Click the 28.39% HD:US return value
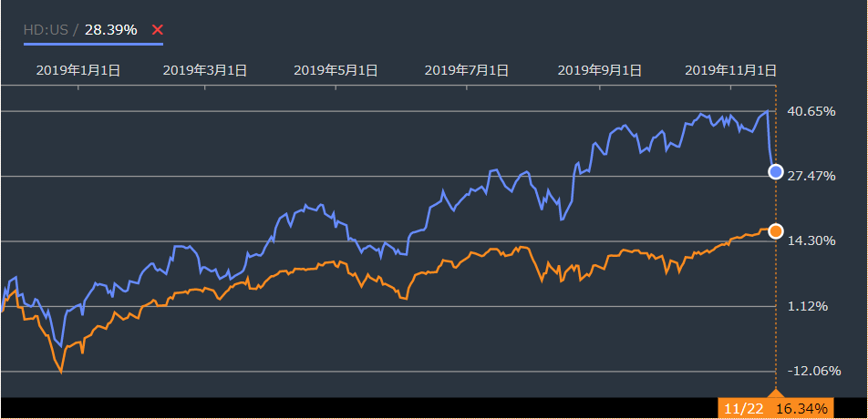Screen dimensions: 868x419 pos(110,30)
